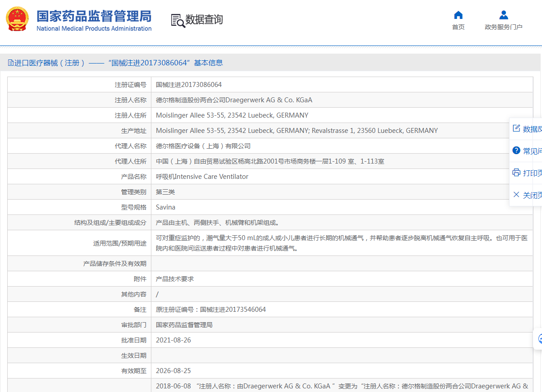The width and height of the screenshot is (542, 392).
Task: Select registration number 国械注进20173086064 value
Action: [x=189, y=85]
